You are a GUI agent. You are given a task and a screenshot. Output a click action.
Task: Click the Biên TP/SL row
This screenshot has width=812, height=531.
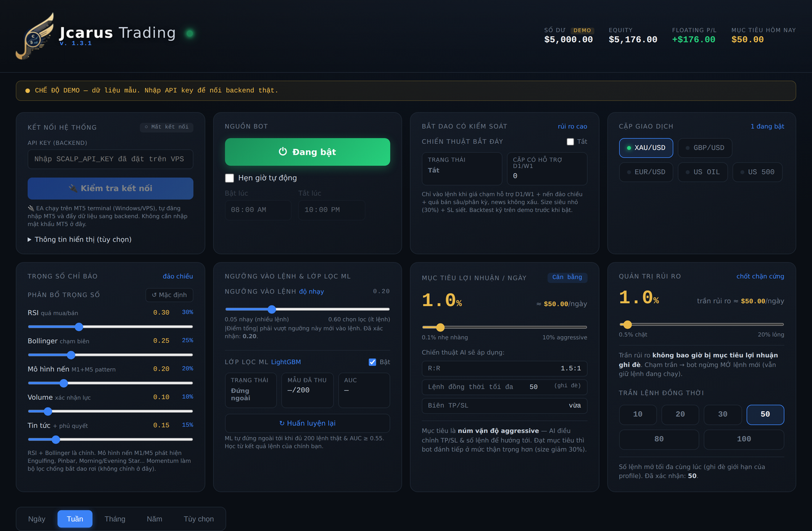505,406
